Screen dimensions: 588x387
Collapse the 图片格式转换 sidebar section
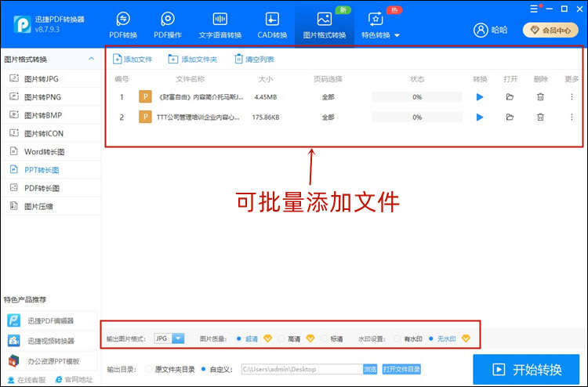coord(91,59)
